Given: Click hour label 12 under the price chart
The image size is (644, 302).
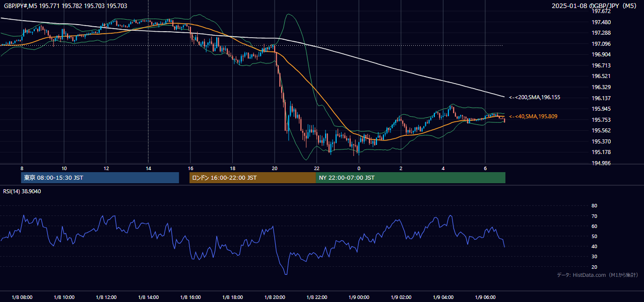Looking at the screenshot, I should coord(106,168).
